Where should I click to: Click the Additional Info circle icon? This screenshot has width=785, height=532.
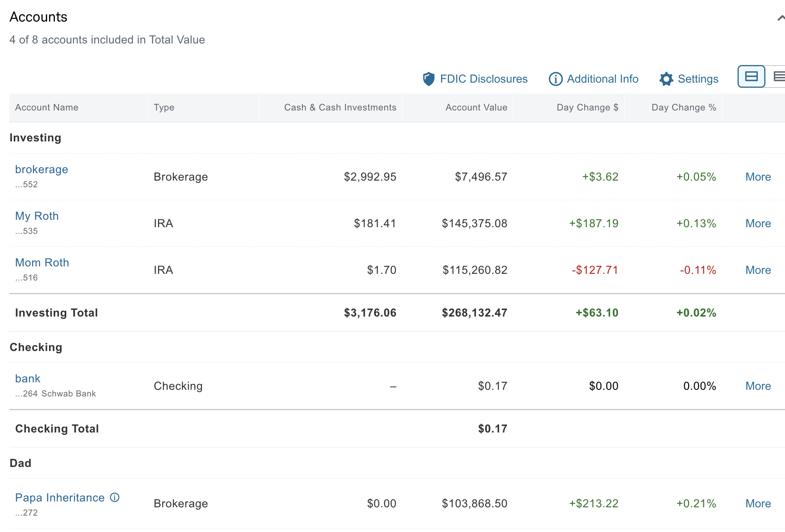pos(555,79)
